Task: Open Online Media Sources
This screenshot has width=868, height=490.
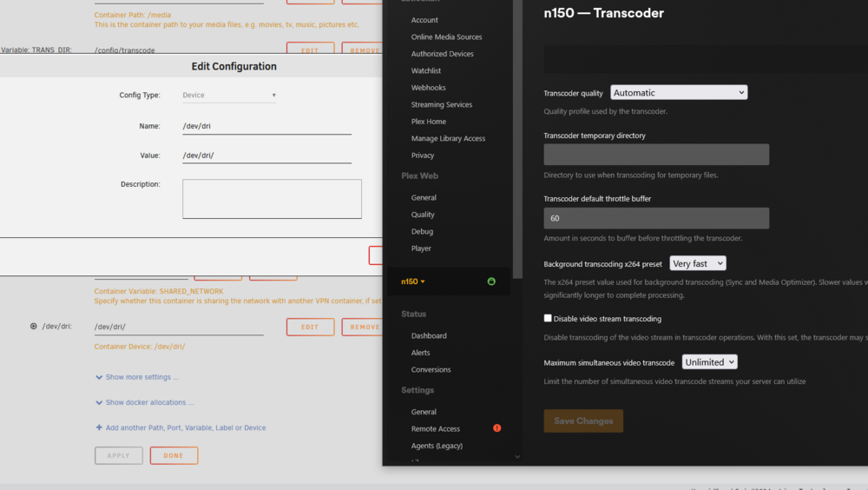Action: (446, 37)
